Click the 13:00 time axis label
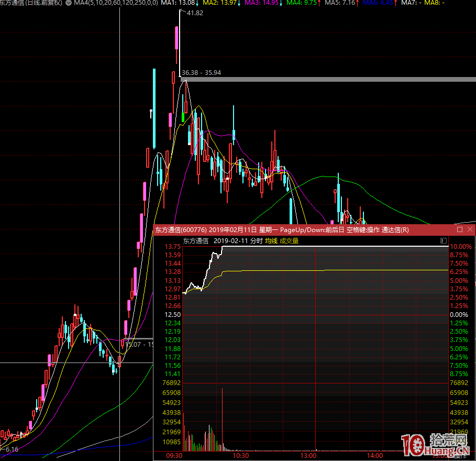 [x=308, y=456]
